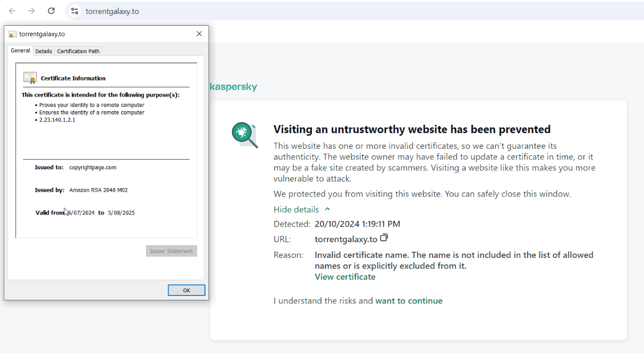Click the Issuer Statement button
The height and width of the screenshot is (353, 644).
point(171,251)
